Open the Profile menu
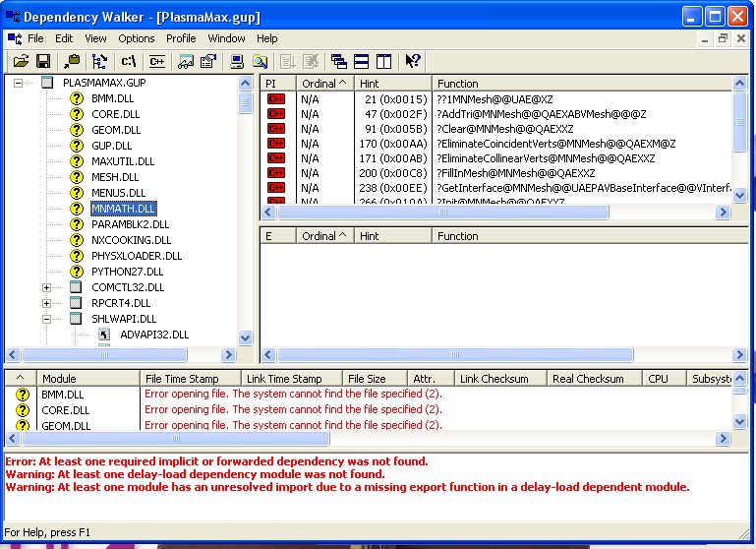 [x=181, y=38]
